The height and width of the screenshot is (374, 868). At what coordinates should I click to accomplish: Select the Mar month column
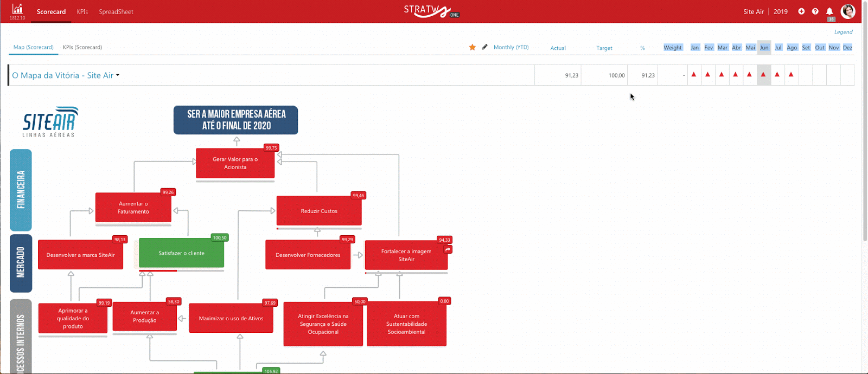pyautogui.click(x=723, y=48)
